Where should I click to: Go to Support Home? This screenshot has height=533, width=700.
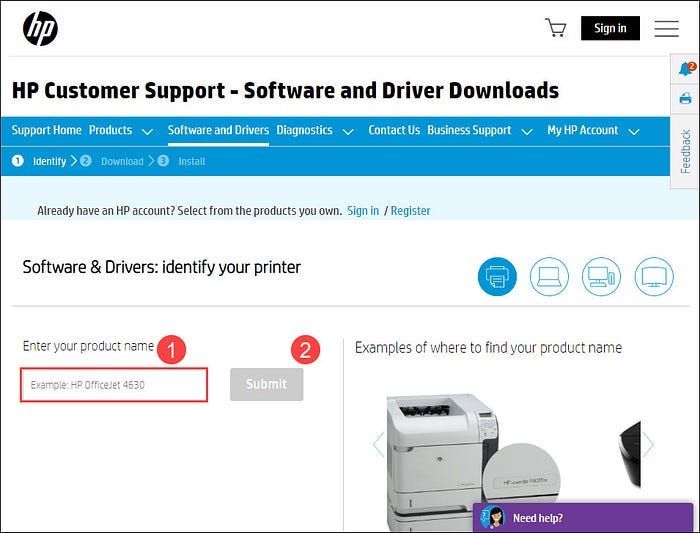click(46, 130)
